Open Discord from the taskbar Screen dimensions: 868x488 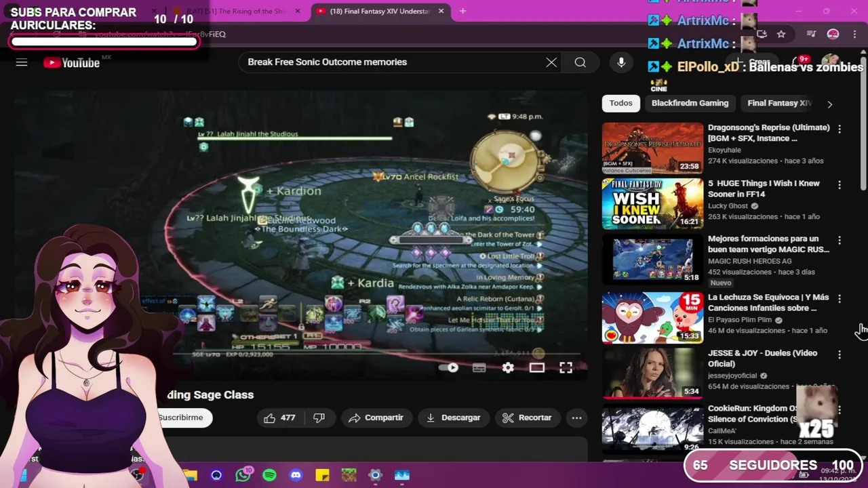click(x=296, y=475)
